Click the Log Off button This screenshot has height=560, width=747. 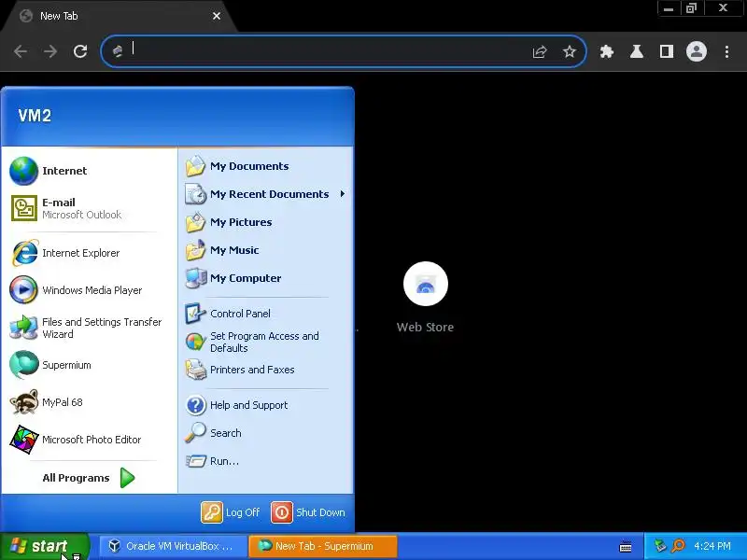231,512
